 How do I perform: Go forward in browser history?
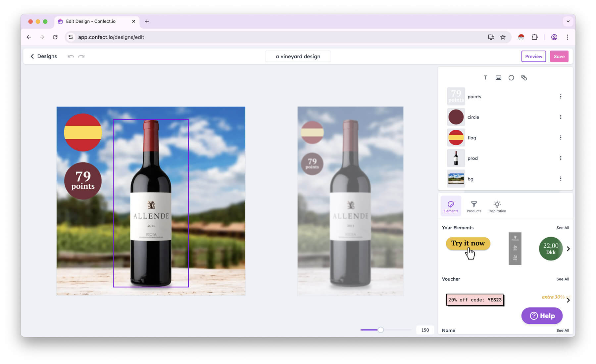pyautogui.click(x=42, y=37)
